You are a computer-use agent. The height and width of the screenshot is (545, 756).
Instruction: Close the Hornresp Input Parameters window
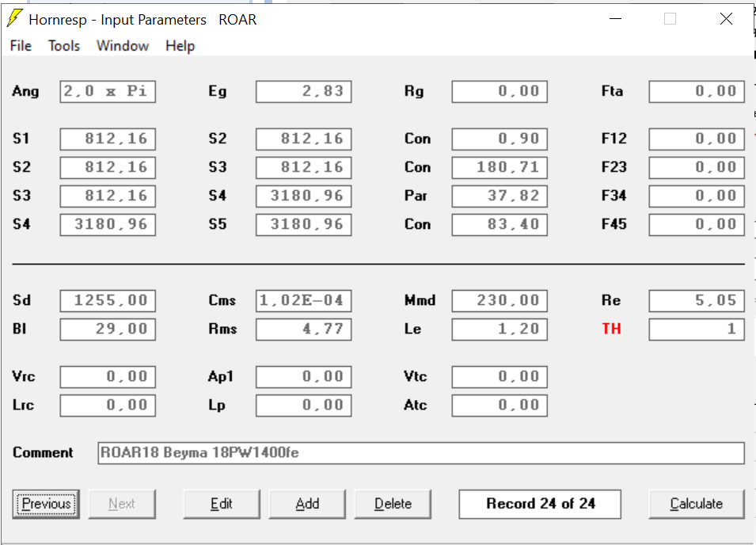pyautogui.click(x=726, y=19)
